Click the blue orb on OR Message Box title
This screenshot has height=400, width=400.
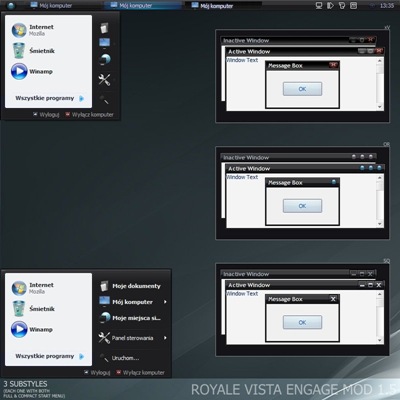click(x=334, y=182)
